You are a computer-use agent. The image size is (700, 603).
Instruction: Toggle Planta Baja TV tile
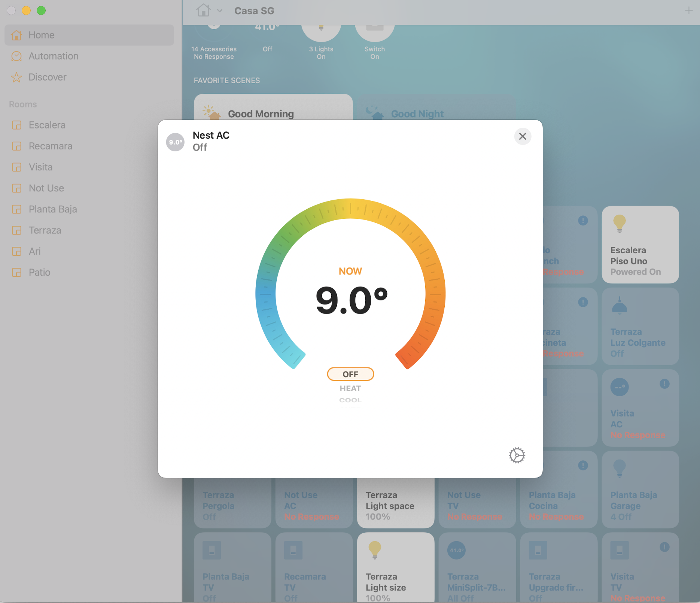click(232, 567)
